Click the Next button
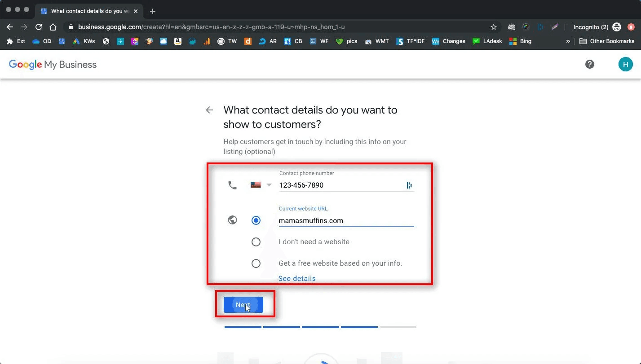 pyautogui.click(x=243, y=305)
